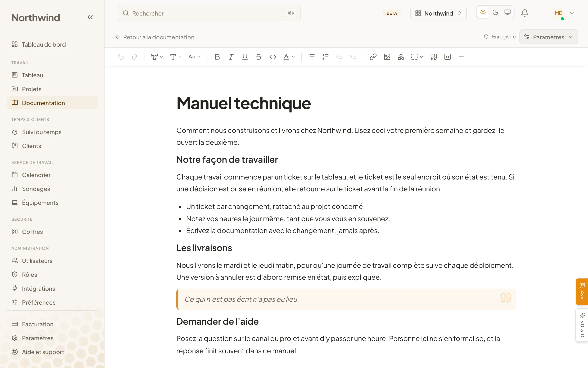This screenshot has height=368, width=588.
Task: Toggle underline formatting
Action: [245, 57]
